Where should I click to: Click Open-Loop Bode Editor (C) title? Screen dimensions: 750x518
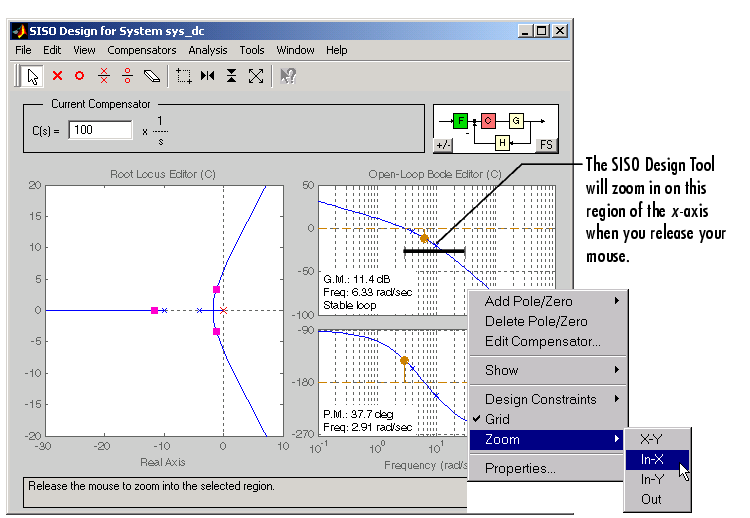[435, 174]
